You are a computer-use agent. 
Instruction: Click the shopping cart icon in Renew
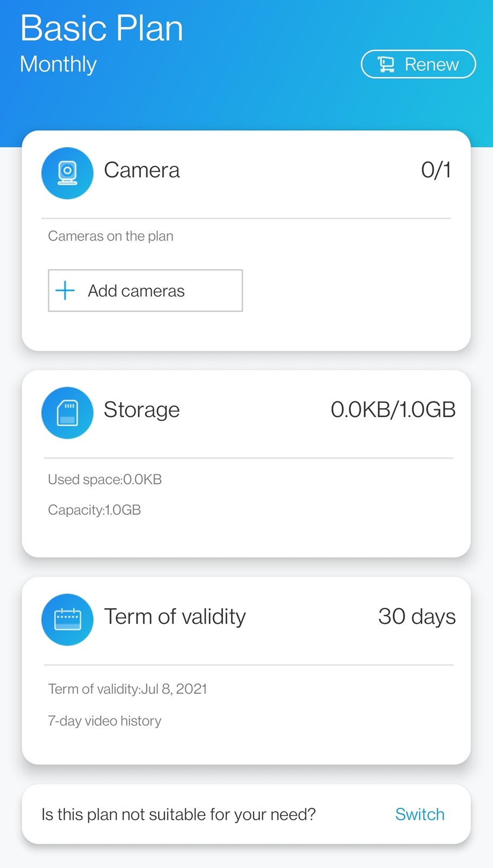pyautogui.click(x=386, y=65)
